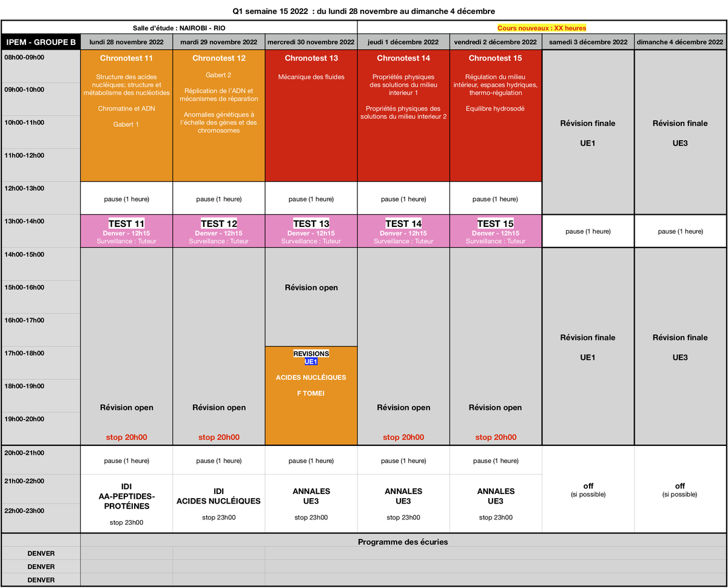Click Programme des écuries header row
Viewport: 728px width, 588px height.
pyautogui.click(x=403, y=541)
